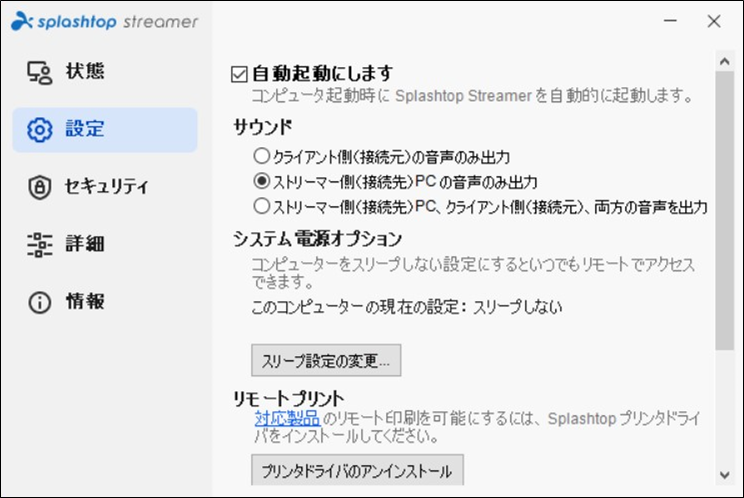Click the システム電源オプション heading text
The image size is (744, 498).
pos(317,239)
